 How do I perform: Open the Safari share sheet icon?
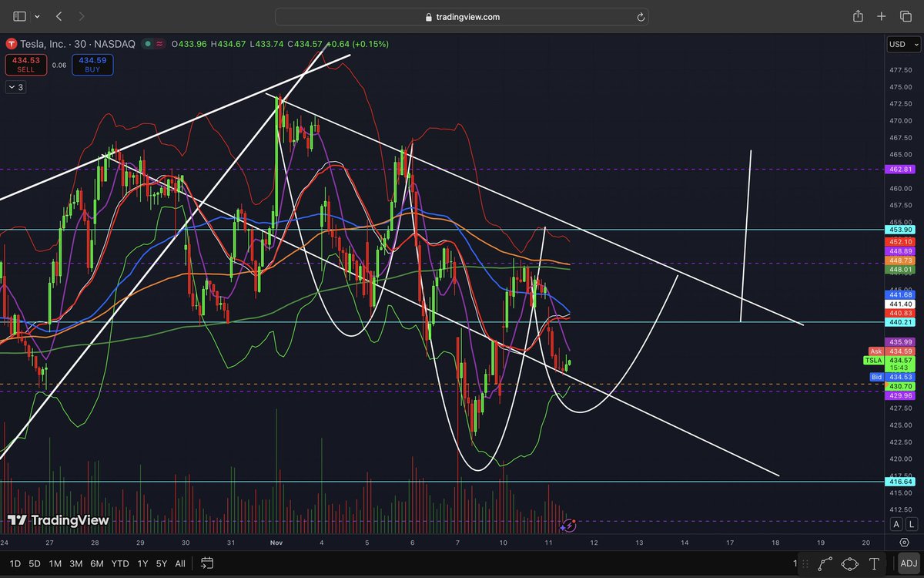(858, 16)
